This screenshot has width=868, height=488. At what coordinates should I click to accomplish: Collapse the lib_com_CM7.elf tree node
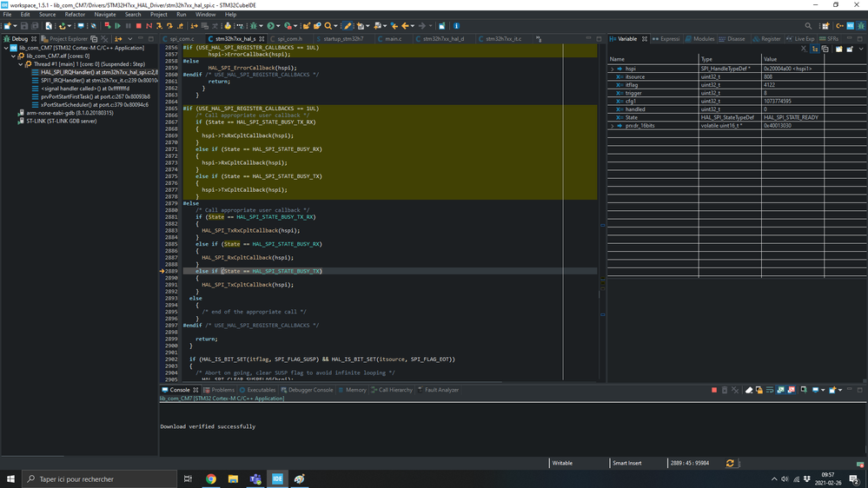point(13,56)
